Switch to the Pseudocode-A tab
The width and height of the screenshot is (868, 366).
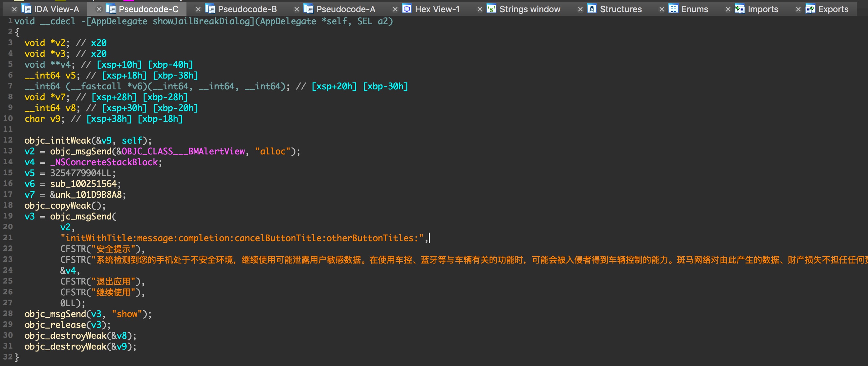pyautogui.click(x=345, y=9)
